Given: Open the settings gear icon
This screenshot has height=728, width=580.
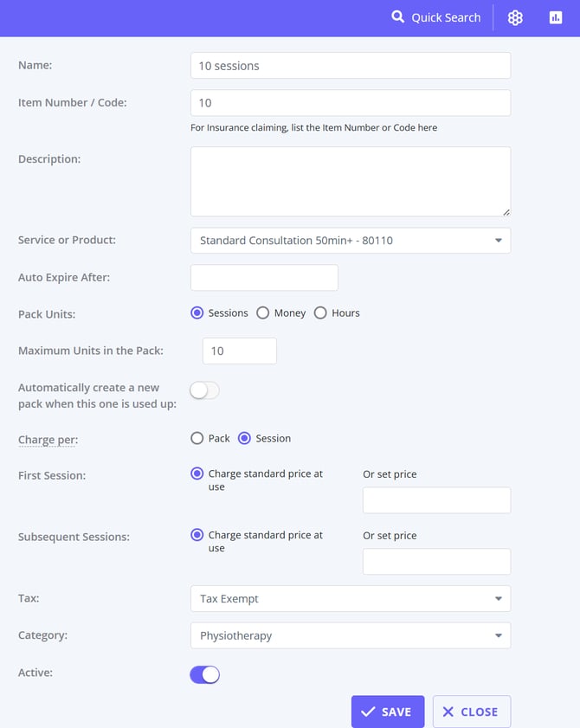Looking at the screenshot, I should pyautogui.click(x=515, y=17).
